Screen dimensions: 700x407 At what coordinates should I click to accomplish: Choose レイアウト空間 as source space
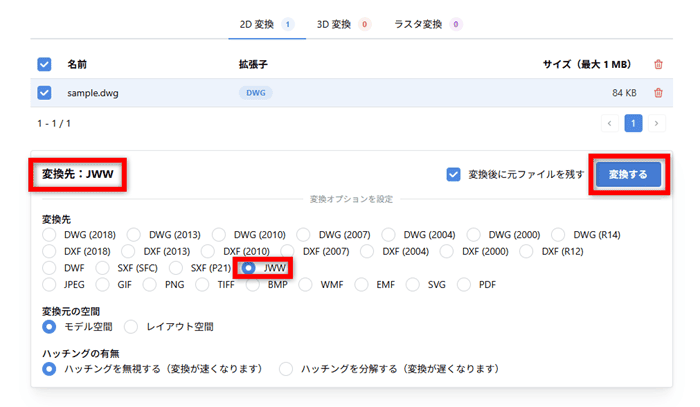[x=131, y=327]
